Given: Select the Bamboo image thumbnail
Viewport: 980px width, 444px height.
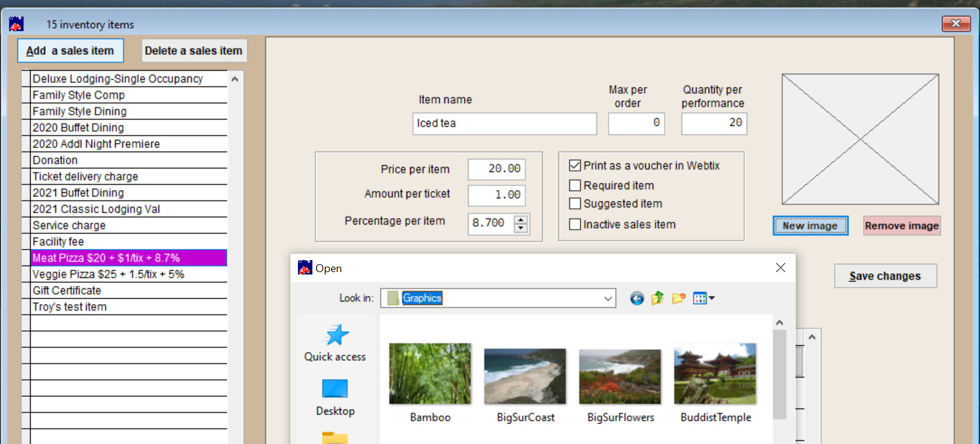Looking at the screenshot, I should (x=430, y=374).
